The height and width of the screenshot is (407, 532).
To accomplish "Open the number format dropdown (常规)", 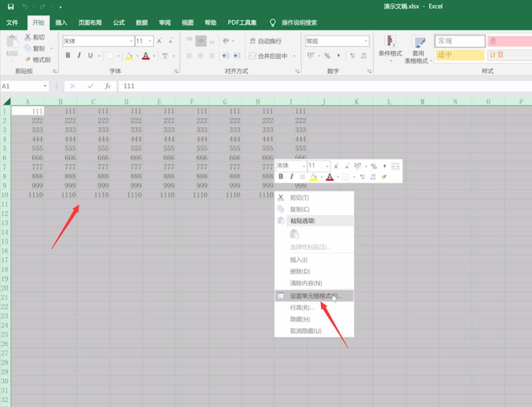I will [x=366, y=41].
